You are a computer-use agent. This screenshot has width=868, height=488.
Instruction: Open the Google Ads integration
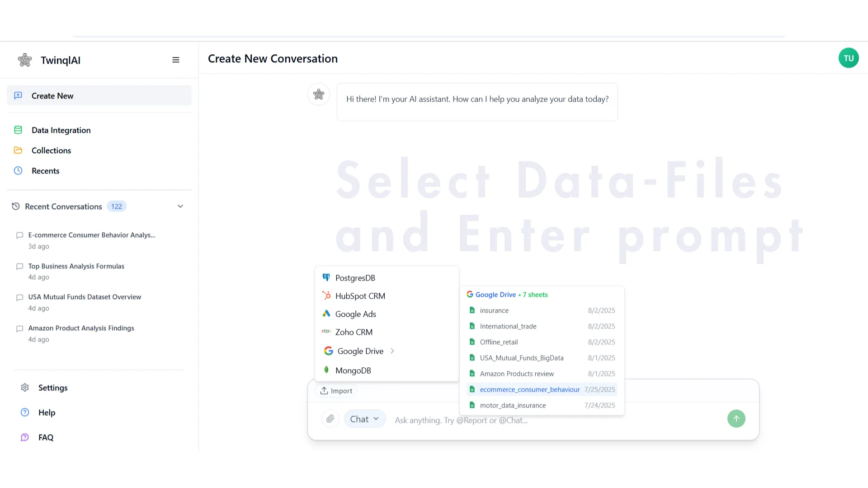355,314
